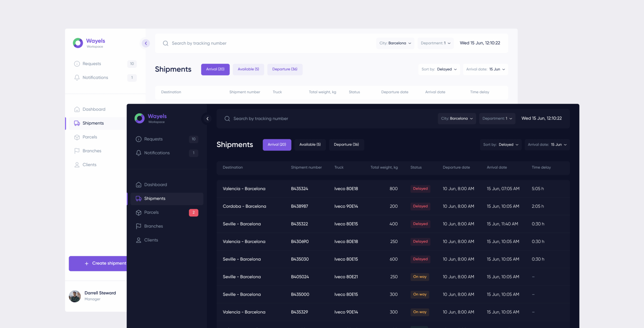Select the Parcels icon showing 2 badge

coord(139,212)
